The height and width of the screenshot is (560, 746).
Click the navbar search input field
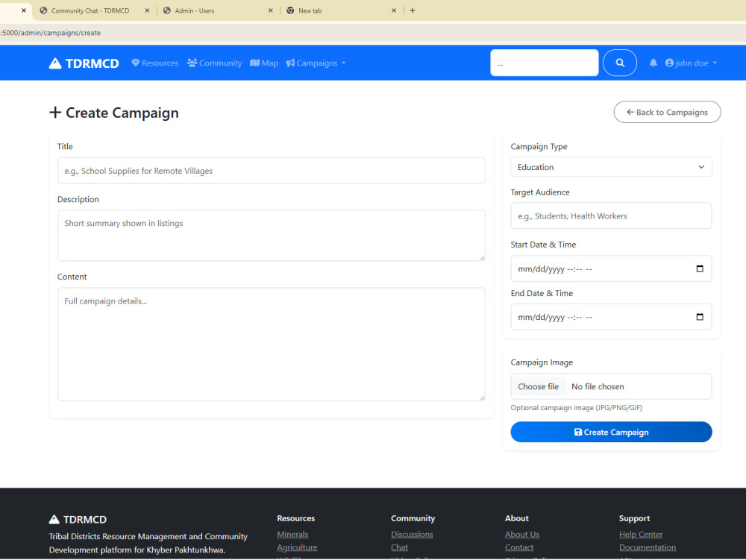(545, 63)
